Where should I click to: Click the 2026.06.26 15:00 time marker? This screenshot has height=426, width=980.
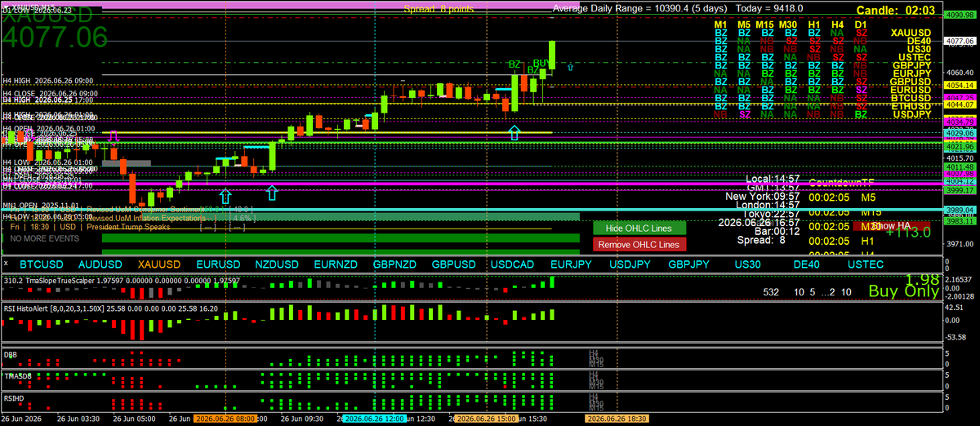[x=485, y=419]
